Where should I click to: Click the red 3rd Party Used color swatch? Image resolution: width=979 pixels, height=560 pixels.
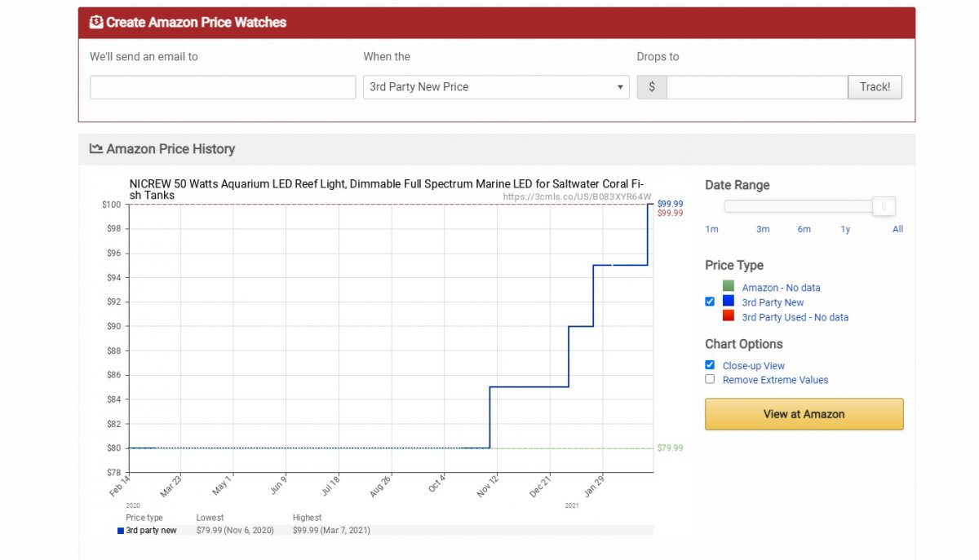[729, 315]
